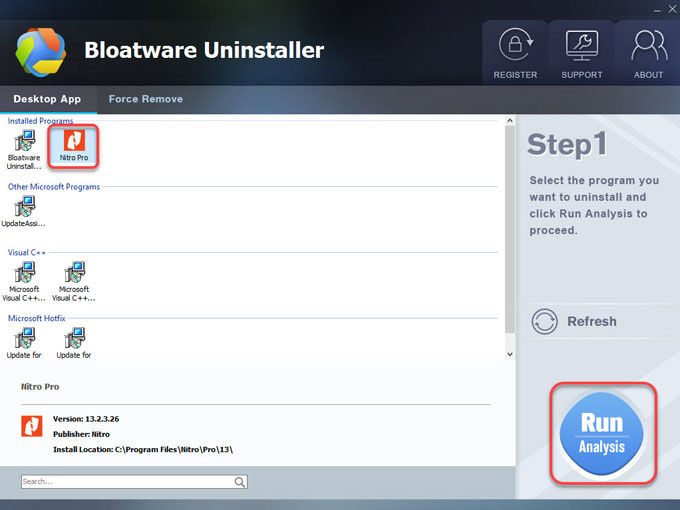Screen dimensions: 680x510
Task: Select the second Microsoft Visual C++ entry
Action: coord(74,274)
